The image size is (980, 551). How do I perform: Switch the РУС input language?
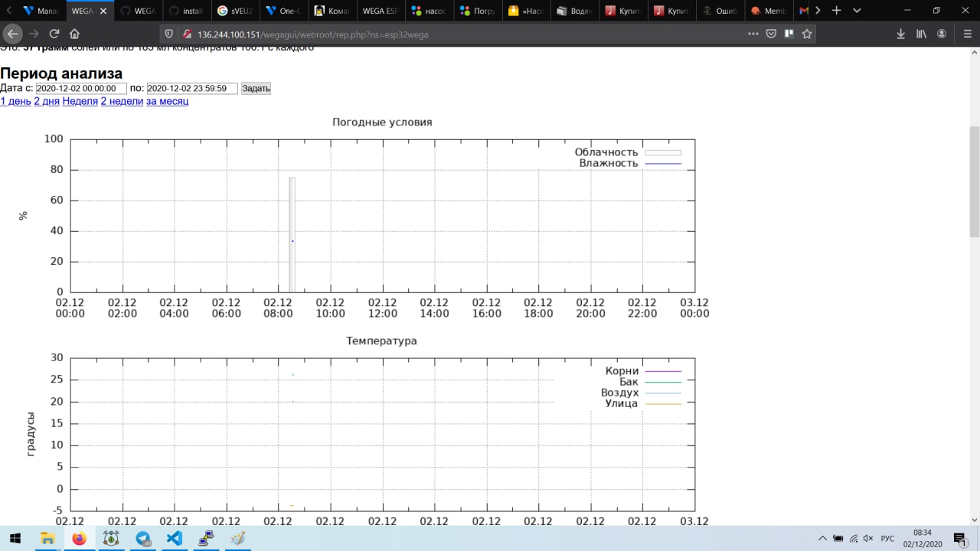pyautogui.click(x=887, y=538)
